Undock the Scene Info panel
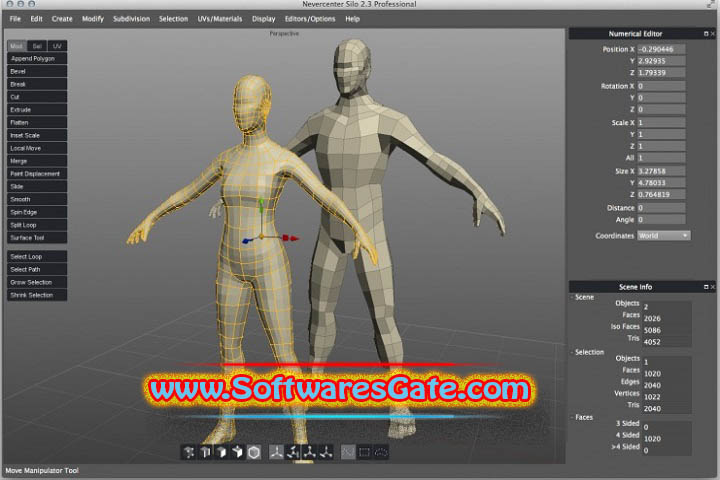This screenshot has height=480, width=720. [706, 287]
